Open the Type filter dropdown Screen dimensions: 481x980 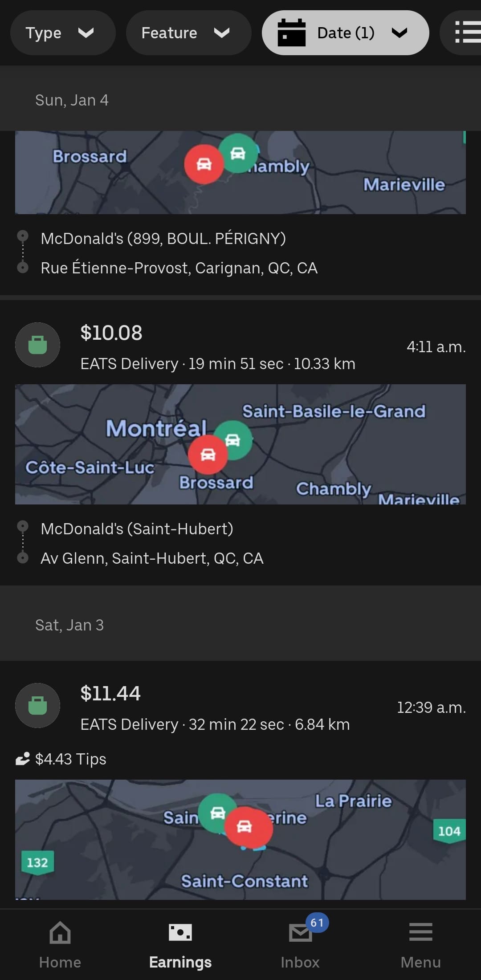point(62,33)
